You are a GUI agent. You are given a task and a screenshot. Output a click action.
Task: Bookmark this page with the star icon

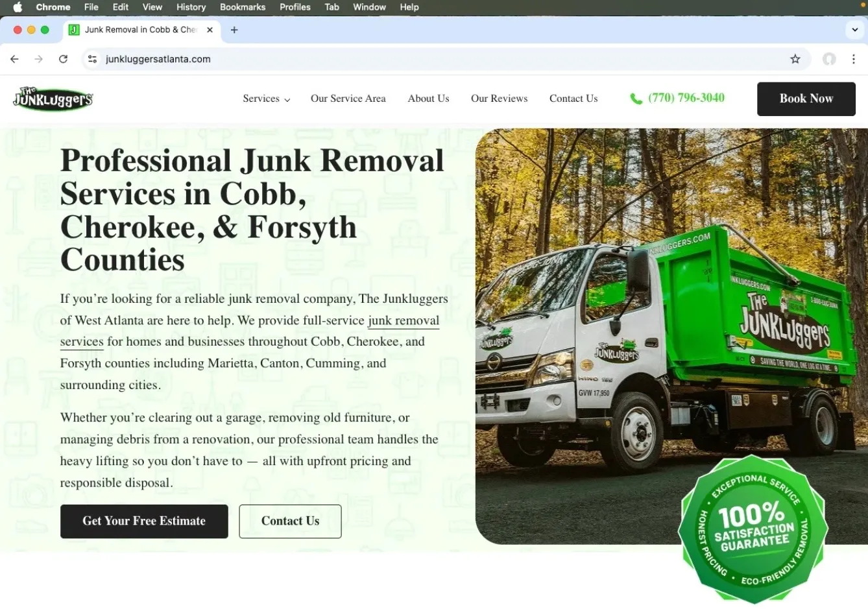795,59
